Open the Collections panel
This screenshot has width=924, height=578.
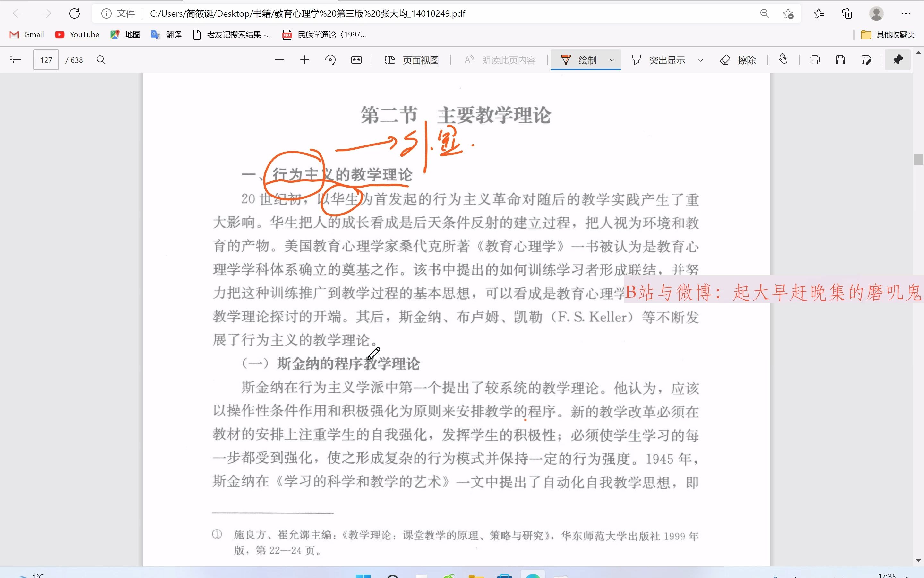coord(847,14)
